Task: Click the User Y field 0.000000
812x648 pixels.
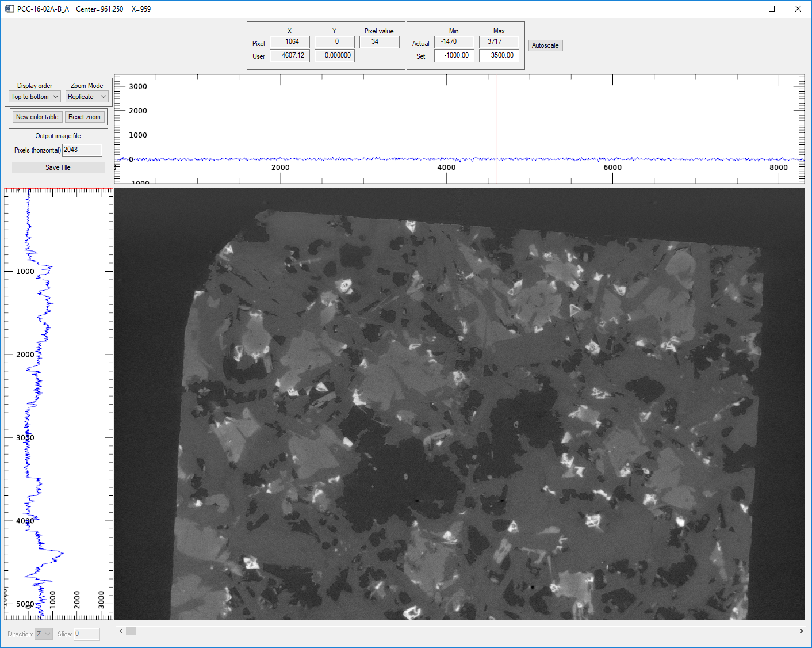Action: point(335,56)
